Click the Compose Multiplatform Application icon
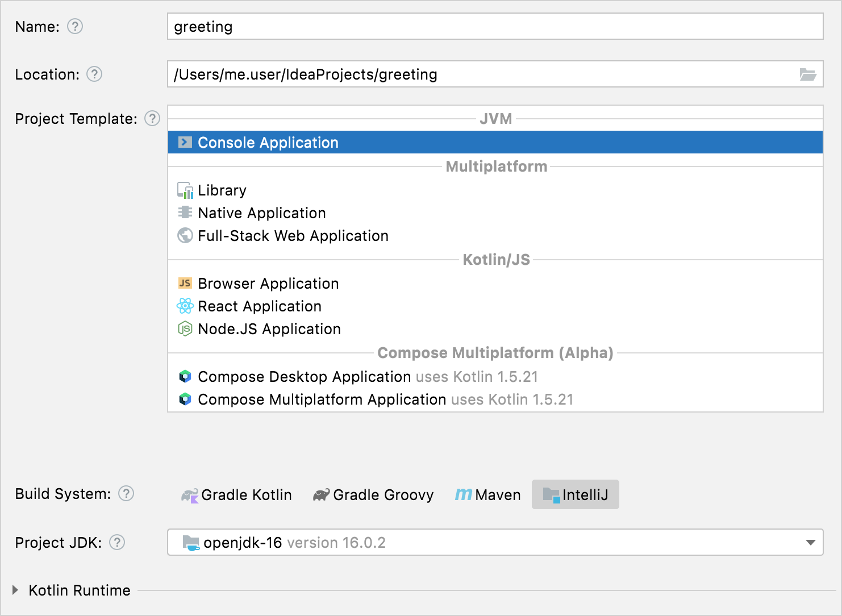Screen dimensions: 842x616 pos(185,399)
